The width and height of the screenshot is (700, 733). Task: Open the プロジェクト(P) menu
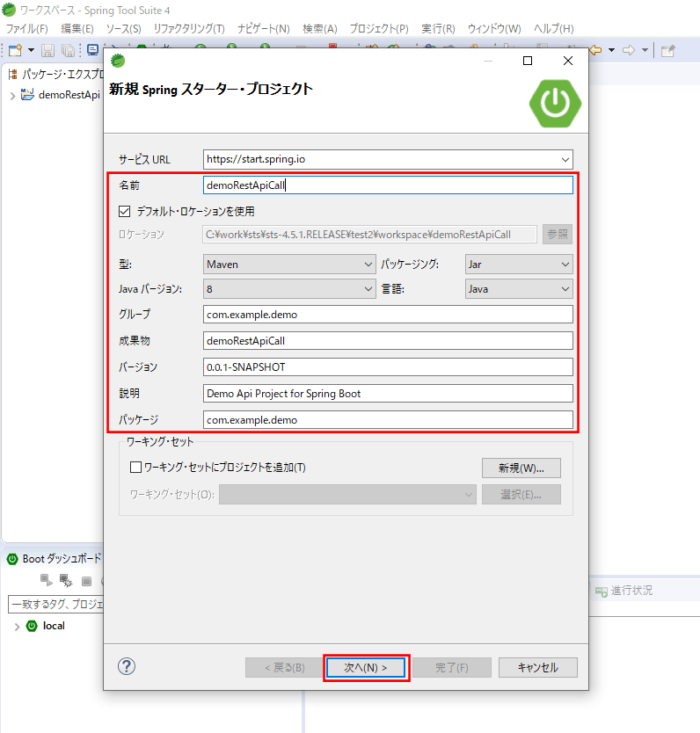click(379, 29)
